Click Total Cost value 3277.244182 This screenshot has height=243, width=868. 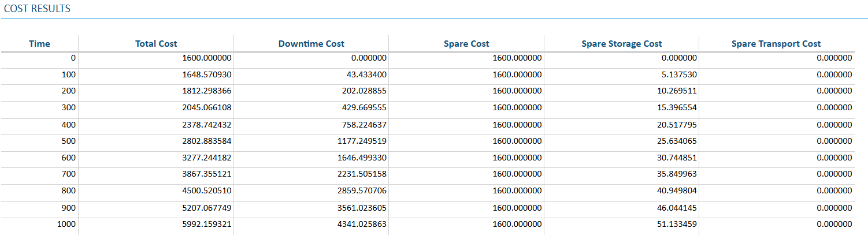(206, 158)
